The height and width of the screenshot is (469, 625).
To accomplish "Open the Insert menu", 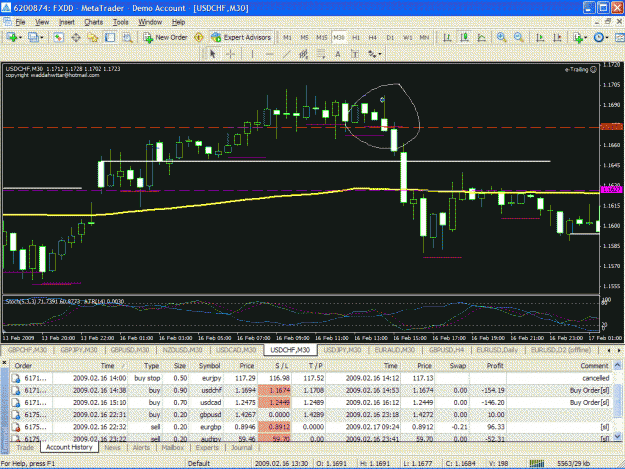I will [67, 22].
